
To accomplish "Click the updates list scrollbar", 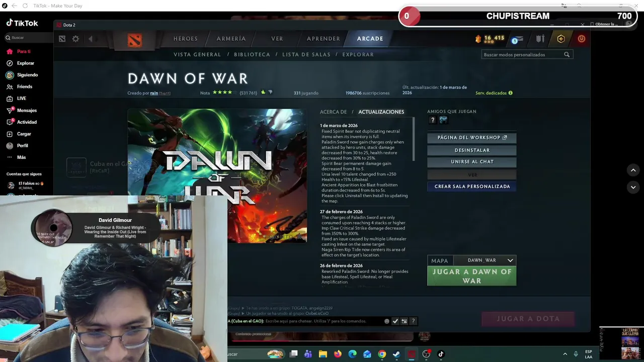I will pyautogui.click(x=414, y=139).
